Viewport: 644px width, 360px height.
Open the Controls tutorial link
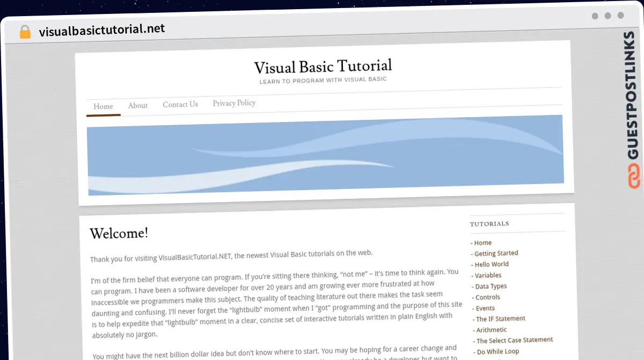tap(487, 297)
